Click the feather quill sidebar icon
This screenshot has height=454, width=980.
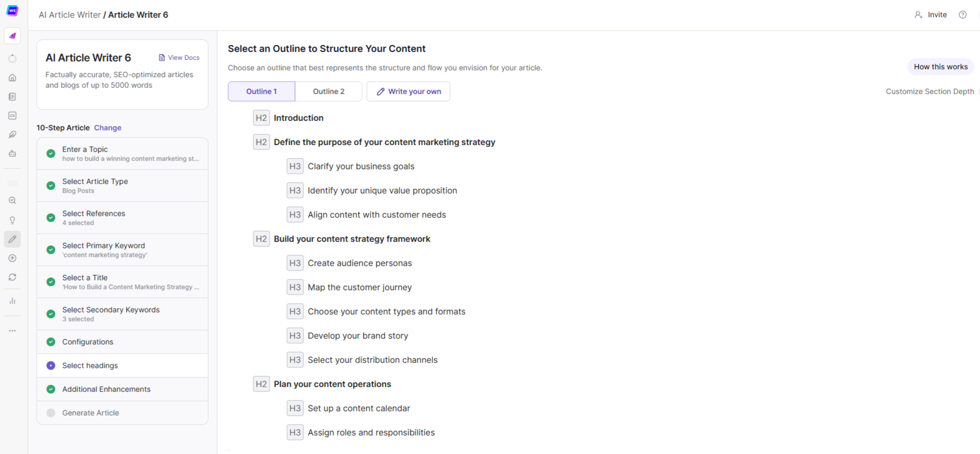tap(12, 135)
